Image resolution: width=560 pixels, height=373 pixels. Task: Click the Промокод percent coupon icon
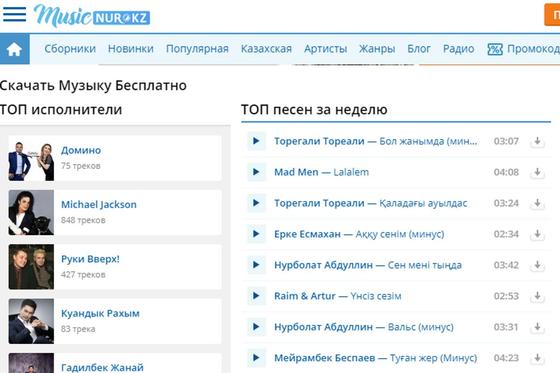pyautogui.click(x=495, y=49)
